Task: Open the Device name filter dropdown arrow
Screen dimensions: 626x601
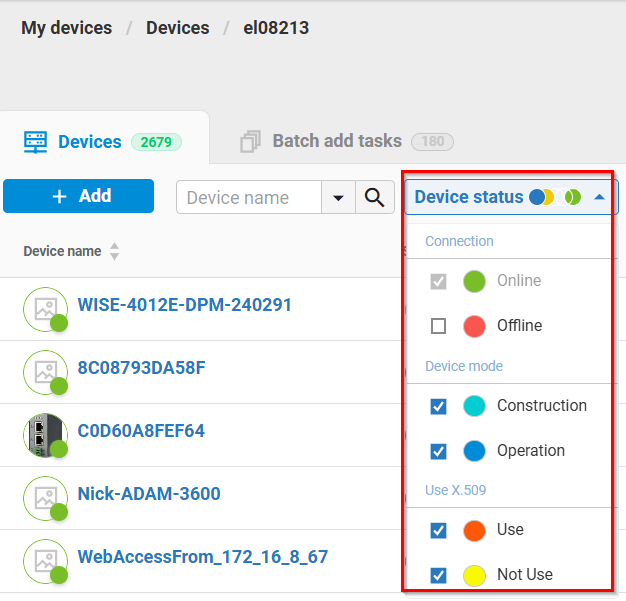Action: (338, 197)
